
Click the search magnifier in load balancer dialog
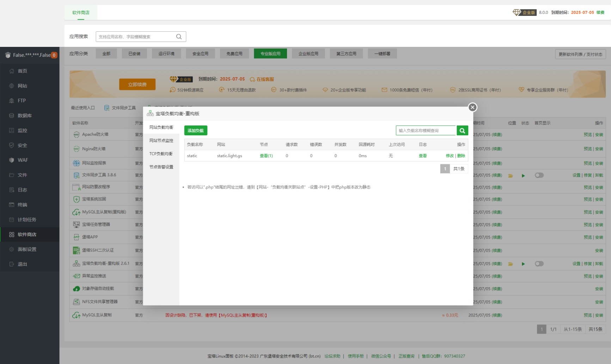pos(462,130)
